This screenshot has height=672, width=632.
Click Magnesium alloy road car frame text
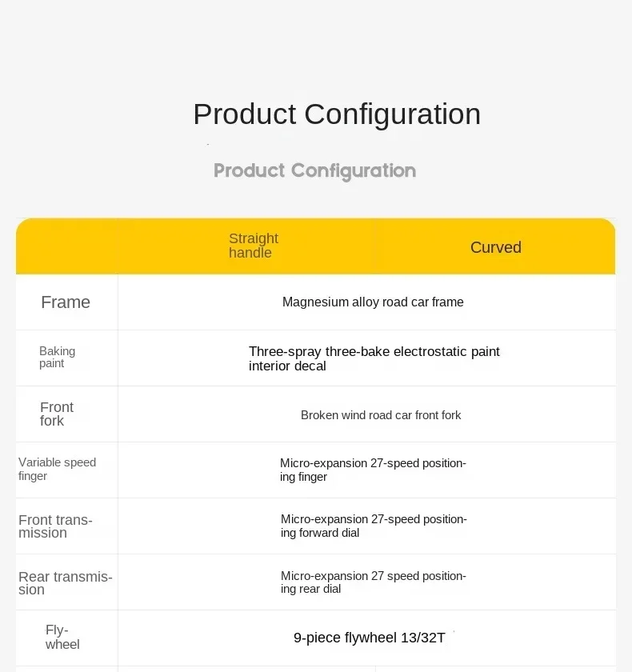pyautogui.click(x=373, y=302)
